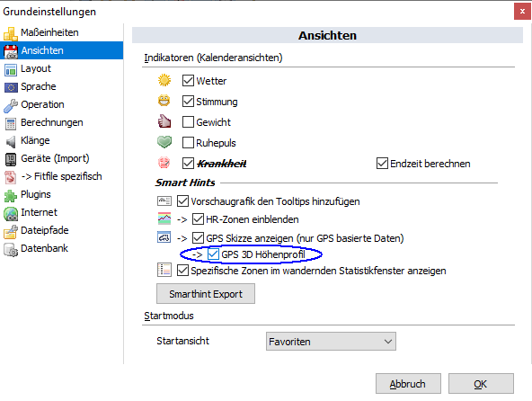Open the Plugins puzzle piece icon
The height and width of the screenshot is (401, 532).
pos(11,195)
